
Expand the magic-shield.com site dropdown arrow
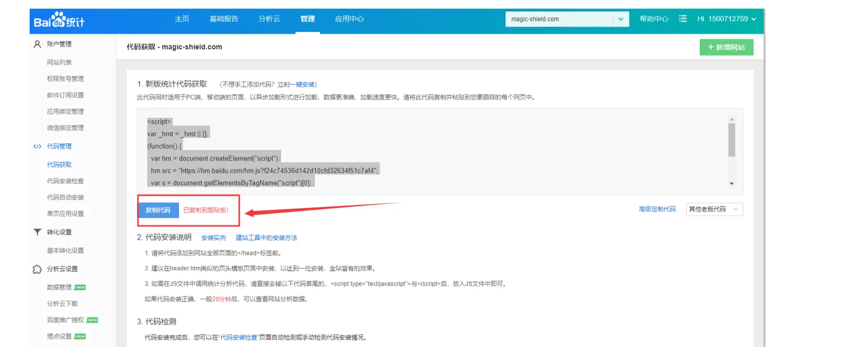pyautogui.click(x=621, y=19)
